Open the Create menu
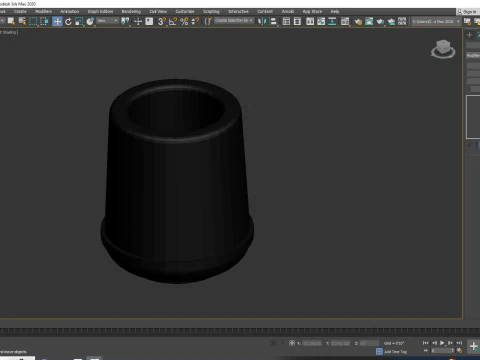The width and height of the screenshot is (480, 360). click(x=20, y=11)
